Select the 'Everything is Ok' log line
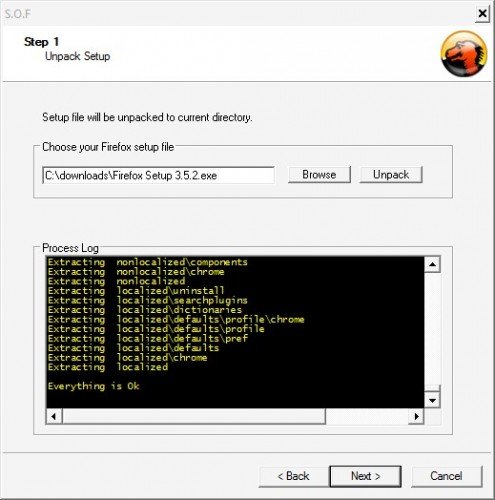Viewport: 495px width, 500px height. coord(94,386)
